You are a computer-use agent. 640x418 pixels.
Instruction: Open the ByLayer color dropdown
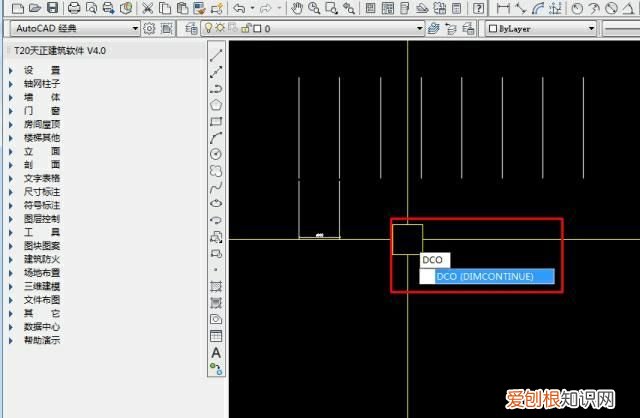540,29
